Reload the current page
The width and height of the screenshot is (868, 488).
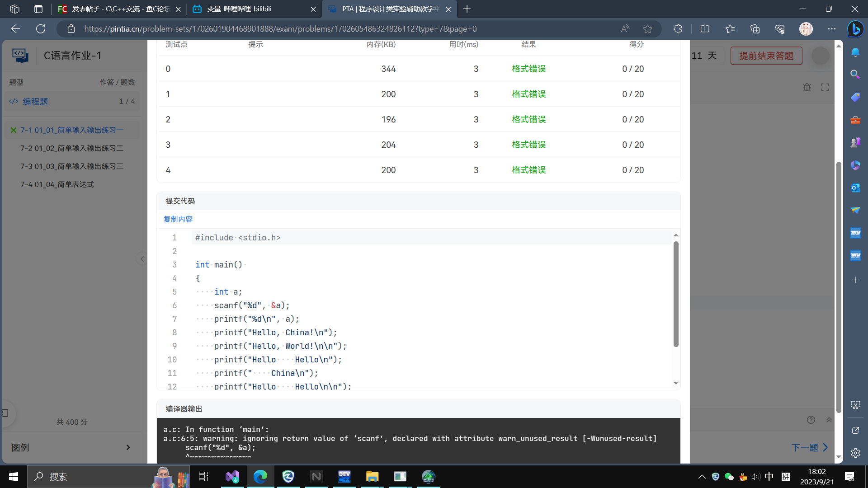tap(41, 29)
